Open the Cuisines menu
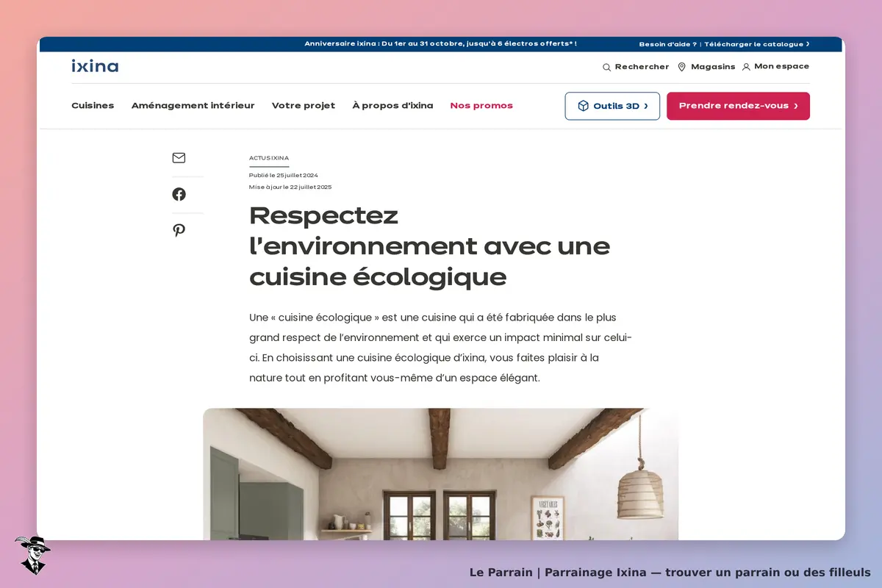The image size is (882, 588). coord(93,106)
